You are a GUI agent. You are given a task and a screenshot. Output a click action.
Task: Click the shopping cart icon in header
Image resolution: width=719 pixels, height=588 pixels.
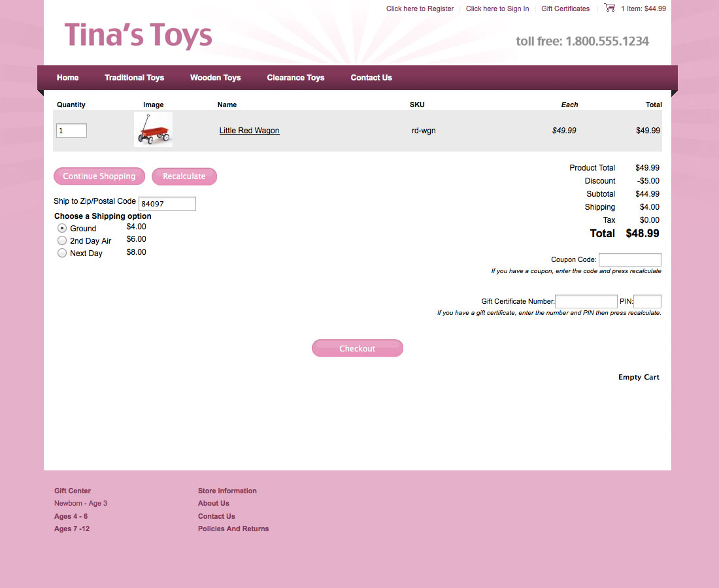609,8
